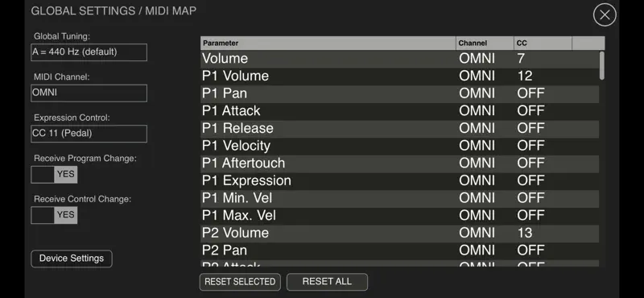The height and width of the screenshot is (298, 644).
Task: Click the Parameter column header
Action: tap(328, 43)
